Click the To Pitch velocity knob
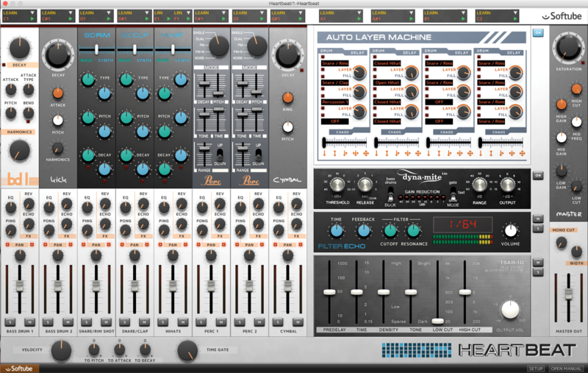 click(x=94, y=349)
